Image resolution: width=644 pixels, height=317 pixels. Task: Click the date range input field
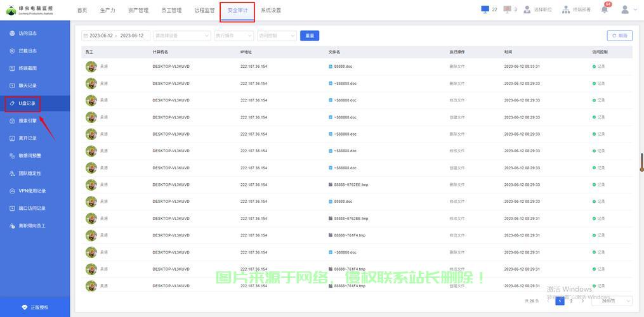[116, 36]
